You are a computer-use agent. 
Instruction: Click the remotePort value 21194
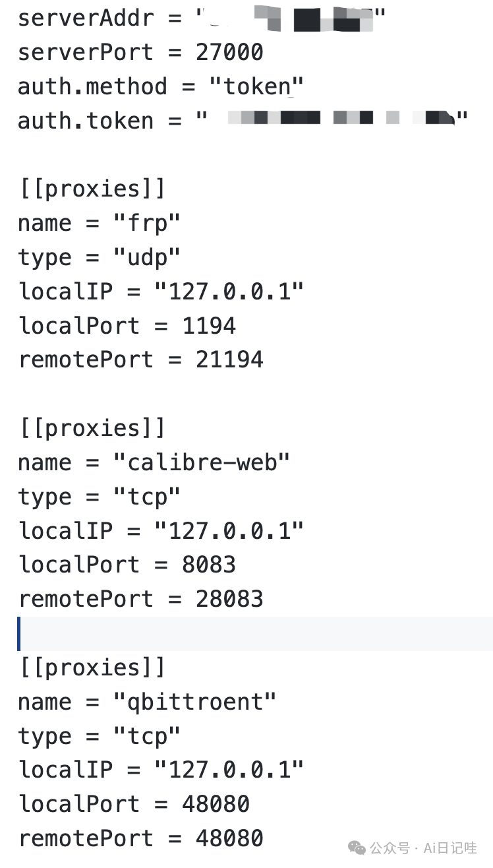(229, 360)
